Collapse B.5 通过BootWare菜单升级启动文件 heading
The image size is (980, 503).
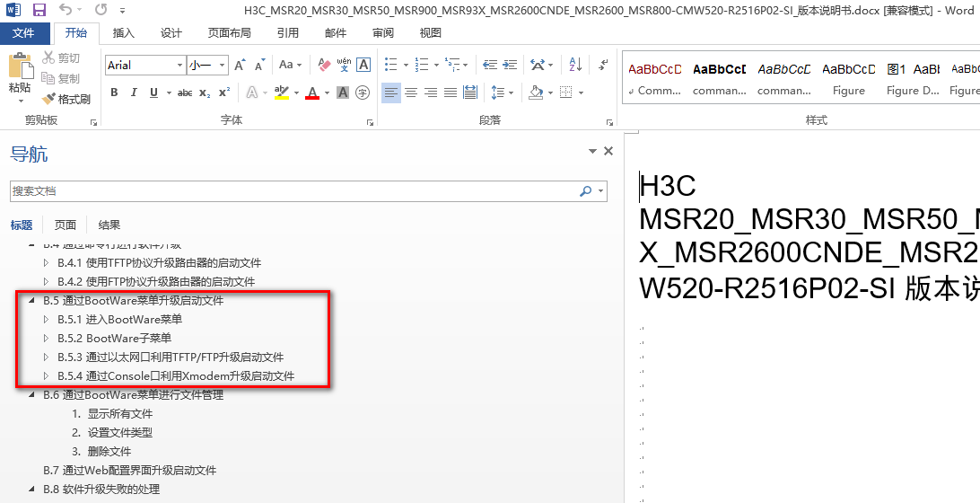pyautogui.click(x=32, y=300)
